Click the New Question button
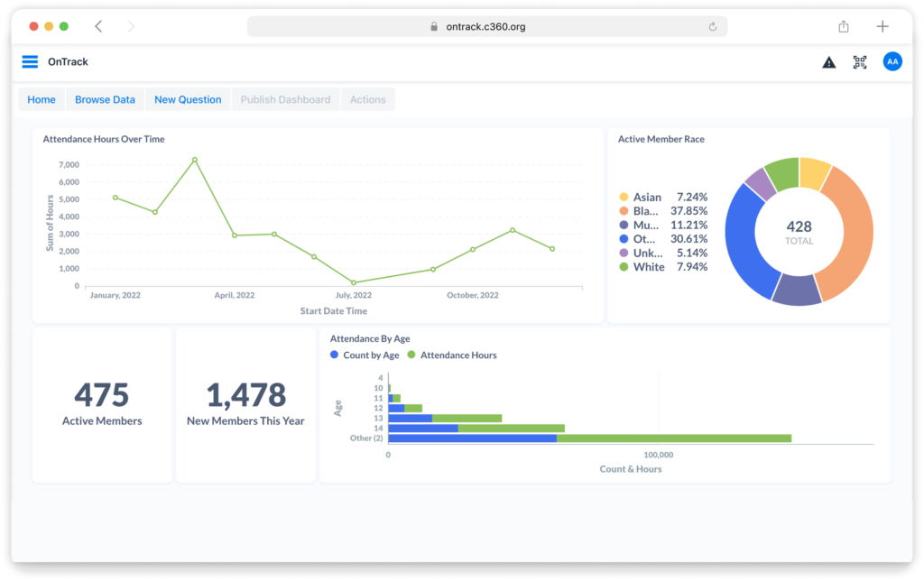 [188, 100]
